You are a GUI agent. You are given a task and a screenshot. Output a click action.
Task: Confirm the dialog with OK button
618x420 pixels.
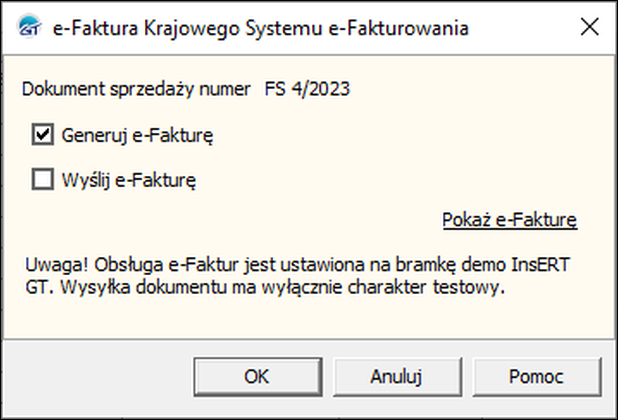(x=256, y=377)
